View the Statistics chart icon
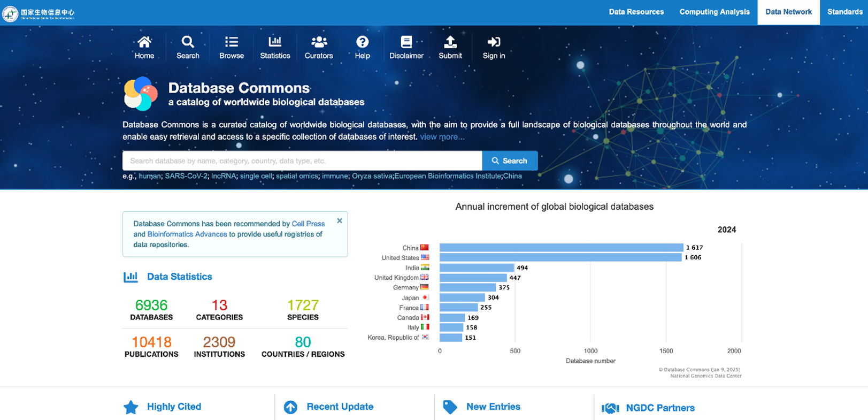Screen dimensions: 868x420 (275, 42)
